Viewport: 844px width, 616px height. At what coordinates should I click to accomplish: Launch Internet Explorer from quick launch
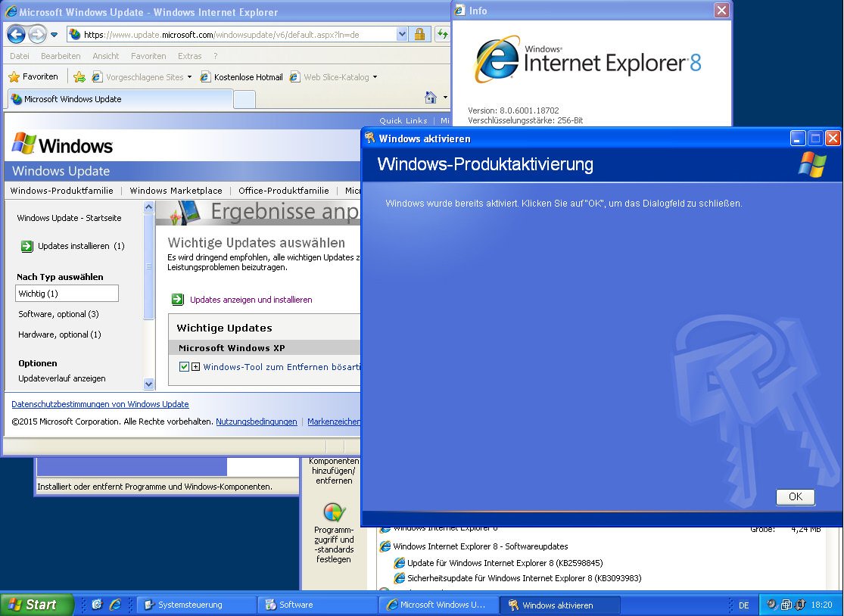(x=115, y=605)
